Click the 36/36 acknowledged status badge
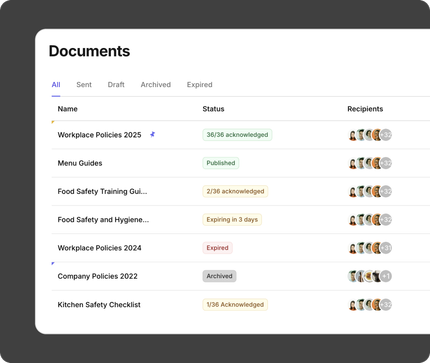 (237, 135)
